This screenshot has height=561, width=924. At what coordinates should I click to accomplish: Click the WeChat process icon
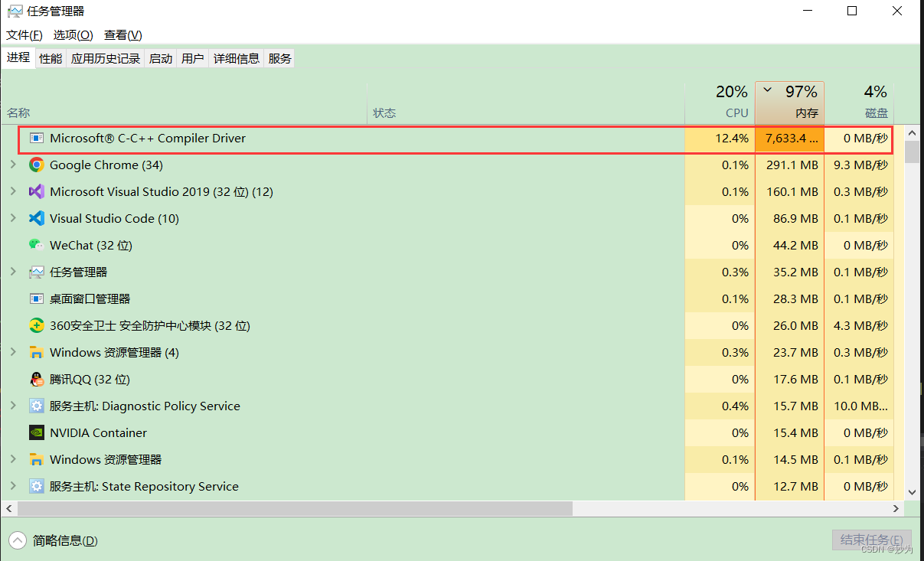coord(37,245)
